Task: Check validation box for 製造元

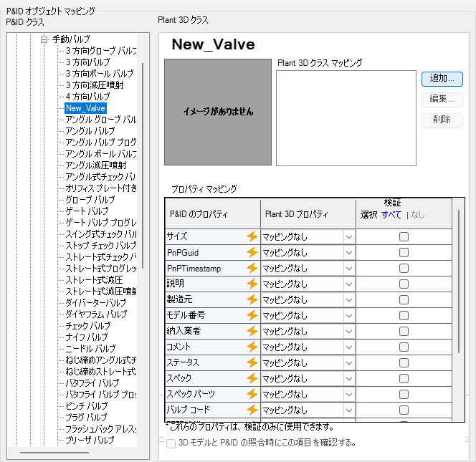Action: coord(404,299)
